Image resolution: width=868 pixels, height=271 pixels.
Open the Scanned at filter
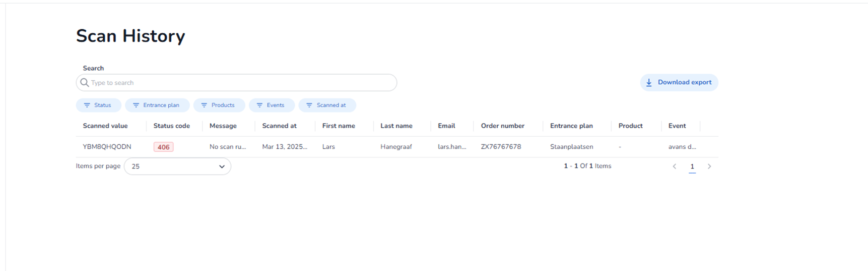pos(326,105)
